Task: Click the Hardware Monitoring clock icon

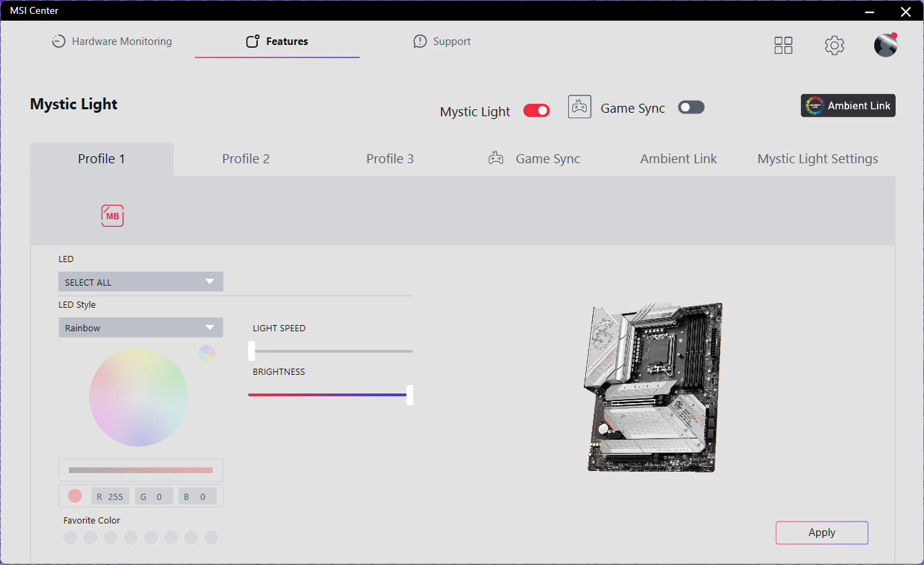Action: 57,41
